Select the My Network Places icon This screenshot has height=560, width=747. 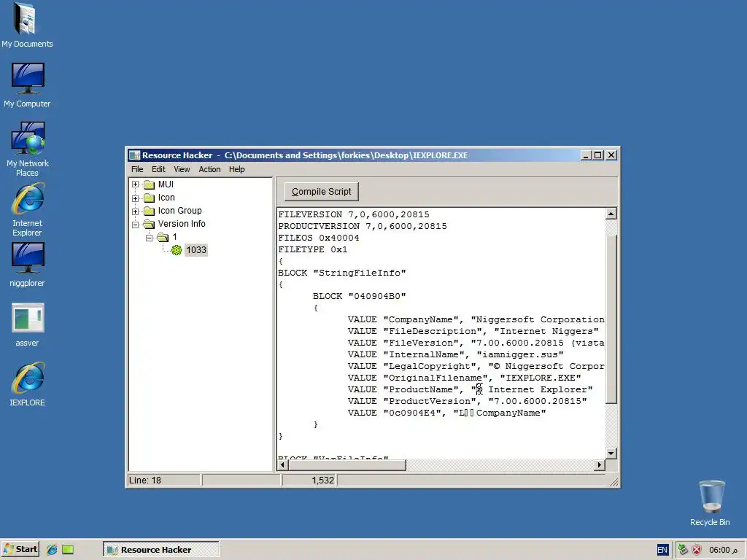27,149
